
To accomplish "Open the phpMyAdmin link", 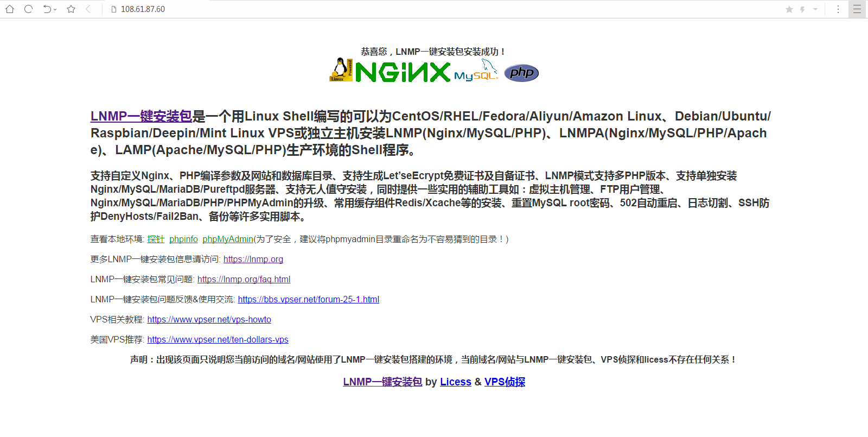I will 228,239.
